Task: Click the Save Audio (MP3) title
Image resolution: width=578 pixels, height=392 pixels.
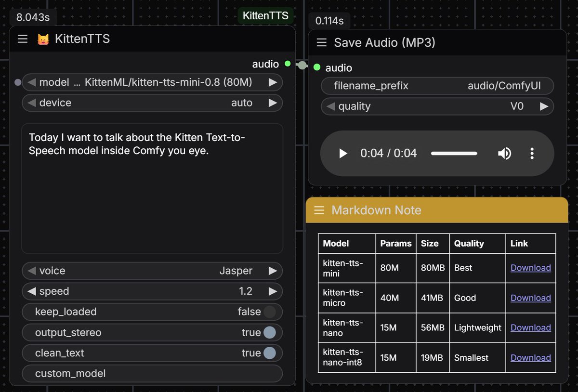Action: pos(384,43)
